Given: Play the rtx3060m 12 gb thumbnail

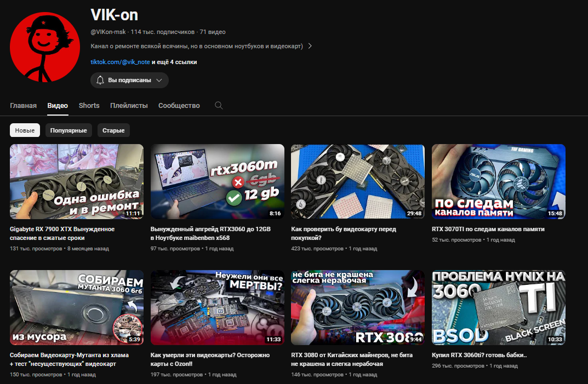Looking at the screenshot, I should tap(217, 181).
